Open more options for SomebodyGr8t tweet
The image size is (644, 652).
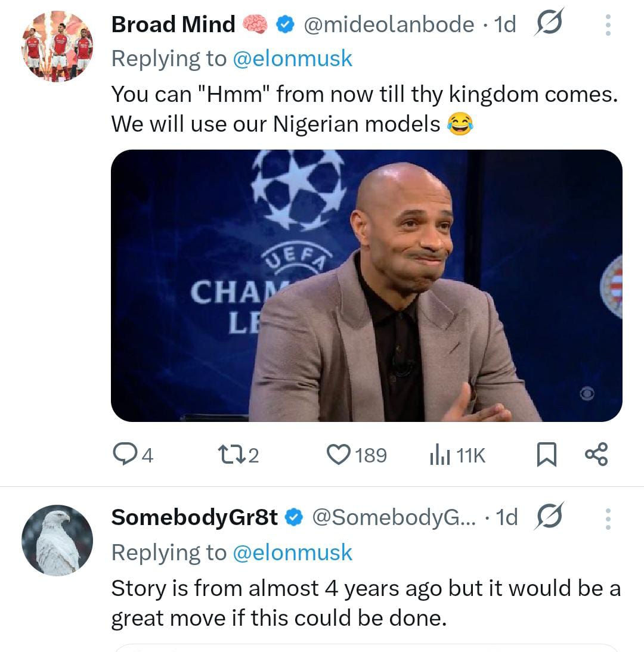(x=608, y=519)
